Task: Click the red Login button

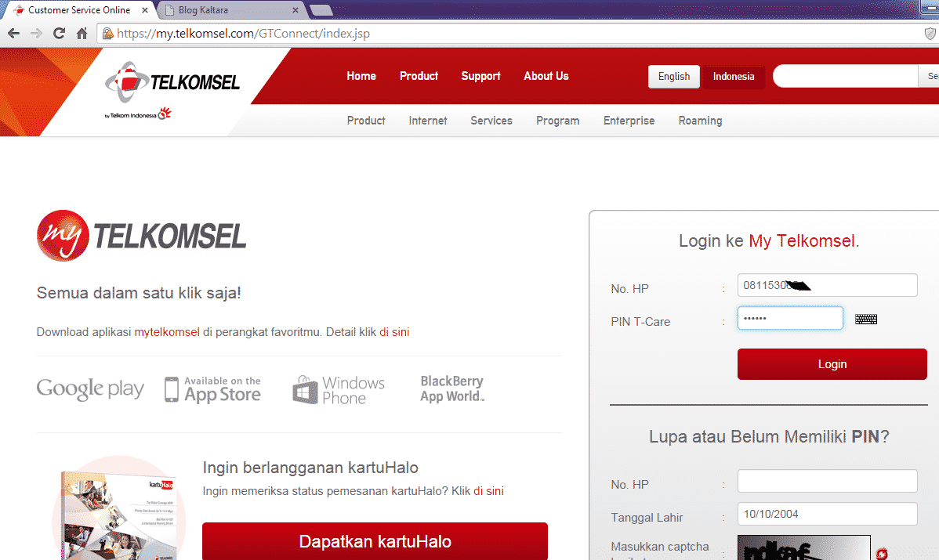Action: (832, 363)
